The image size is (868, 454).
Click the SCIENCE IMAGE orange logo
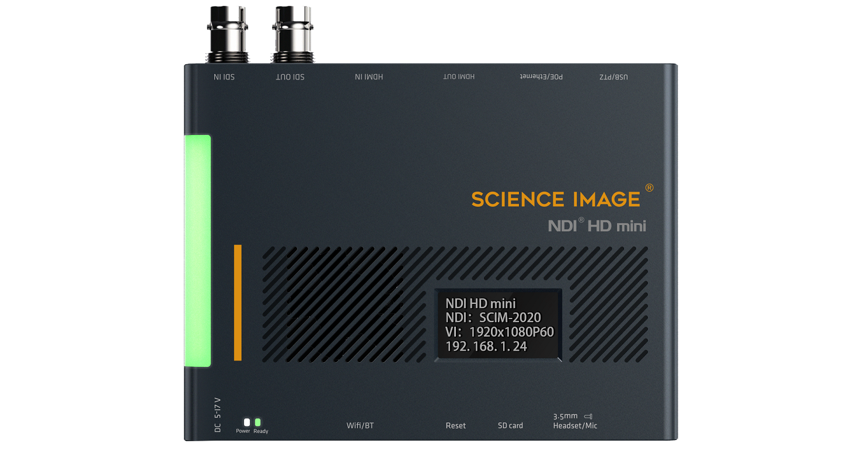tap(556, 200)
